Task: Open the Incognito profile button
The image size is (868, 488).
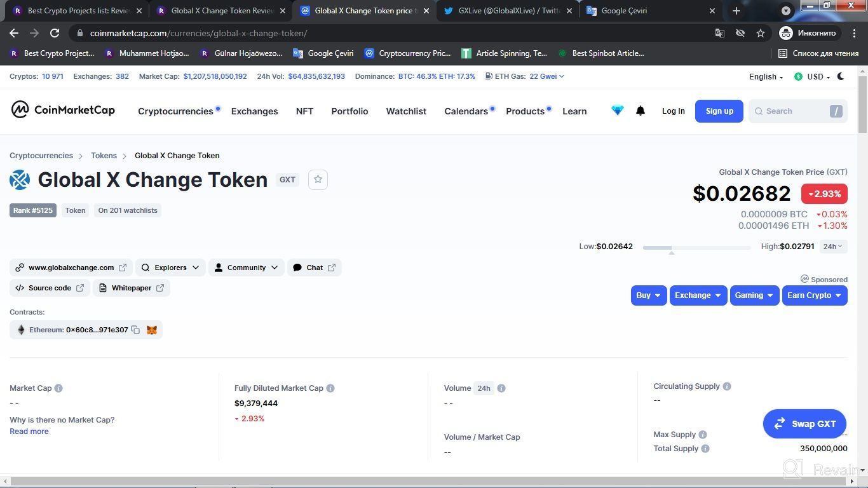Action: coord(810,33)
